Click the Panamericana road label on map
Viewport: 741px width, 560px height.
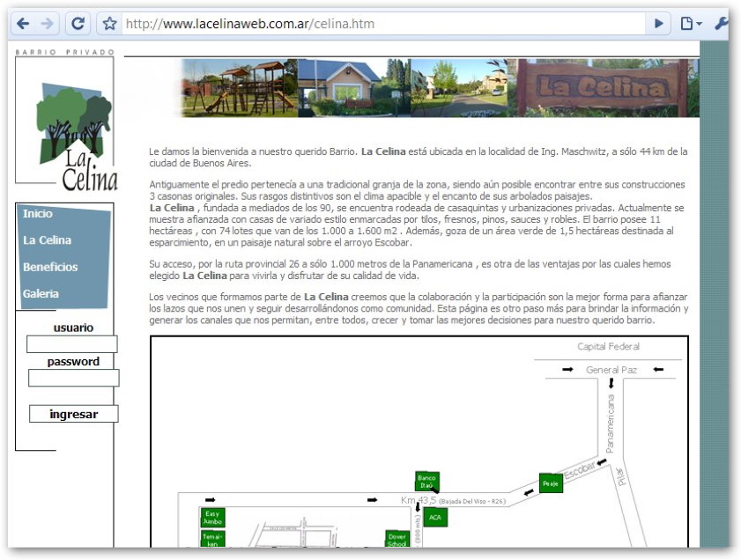(x=611, y=424)
